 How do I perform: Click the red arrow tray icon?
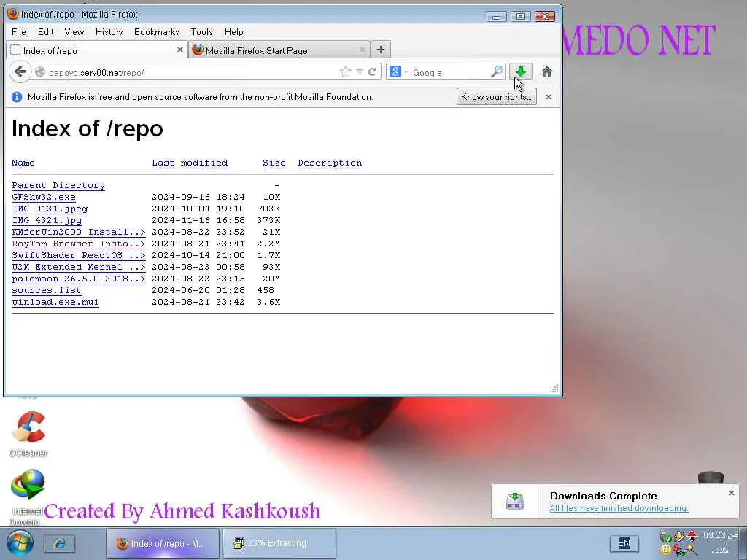click(692, 537)
